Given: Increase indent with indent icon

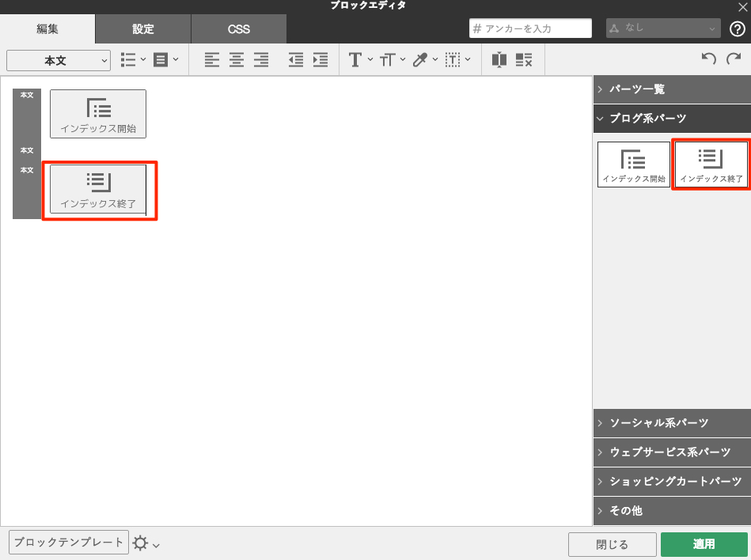Looking at the screenshot, I should point(321,60).
